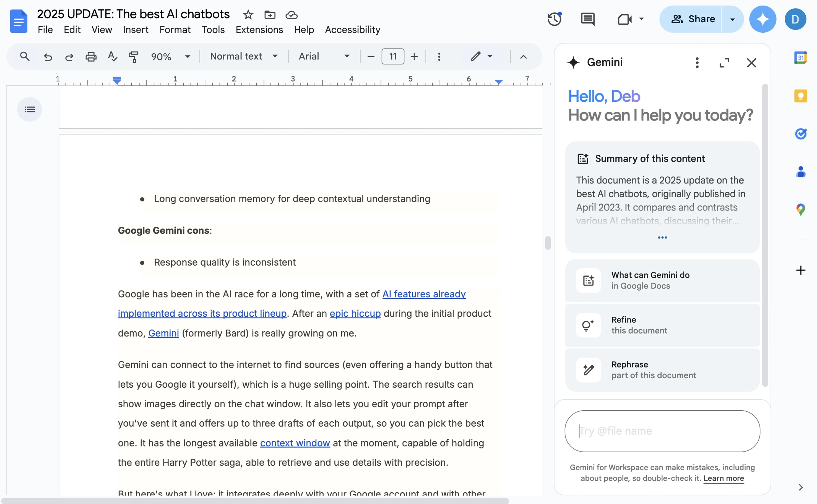Open the Accessibility menu

click(x=352, y=30)
